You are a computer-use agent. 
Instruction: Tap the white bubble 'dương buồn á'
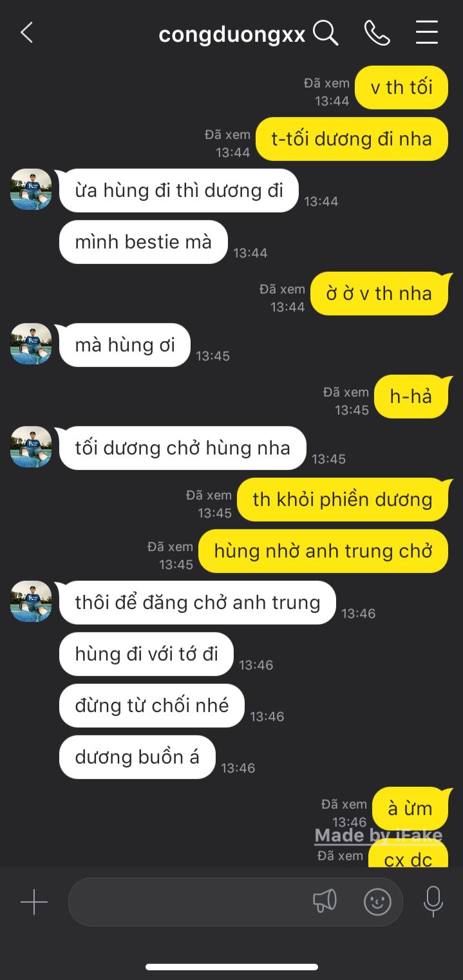click(x=137, y=757)
